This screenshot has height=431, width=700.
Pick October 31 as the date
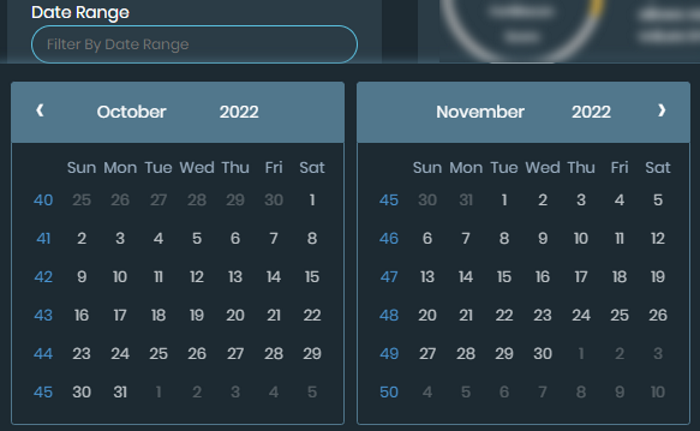pos(120,392)
